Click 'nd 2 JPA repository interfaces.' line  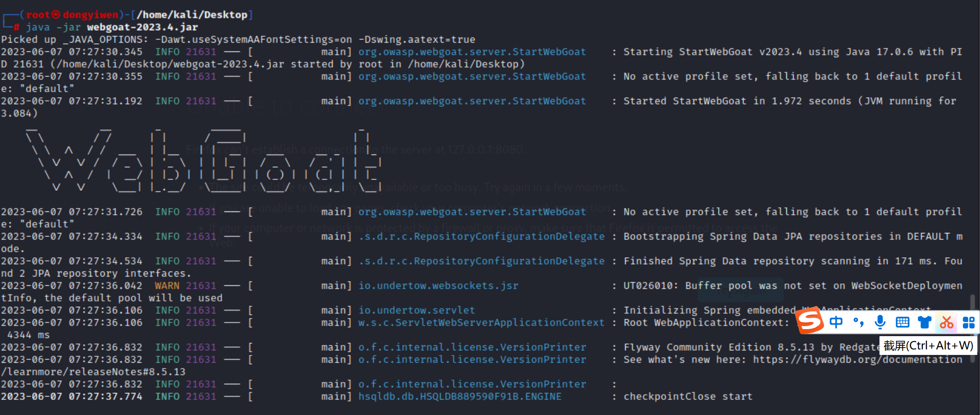click(96, 273)
